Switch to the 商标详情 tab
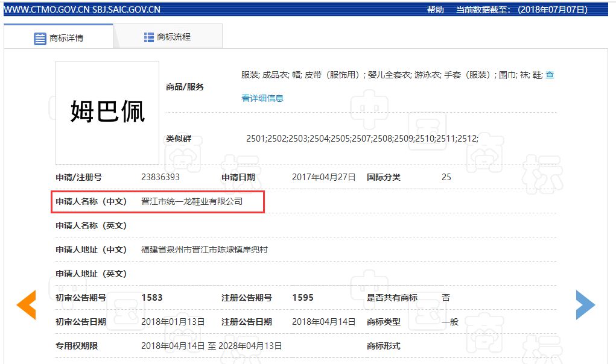 [x=65, y=37]
